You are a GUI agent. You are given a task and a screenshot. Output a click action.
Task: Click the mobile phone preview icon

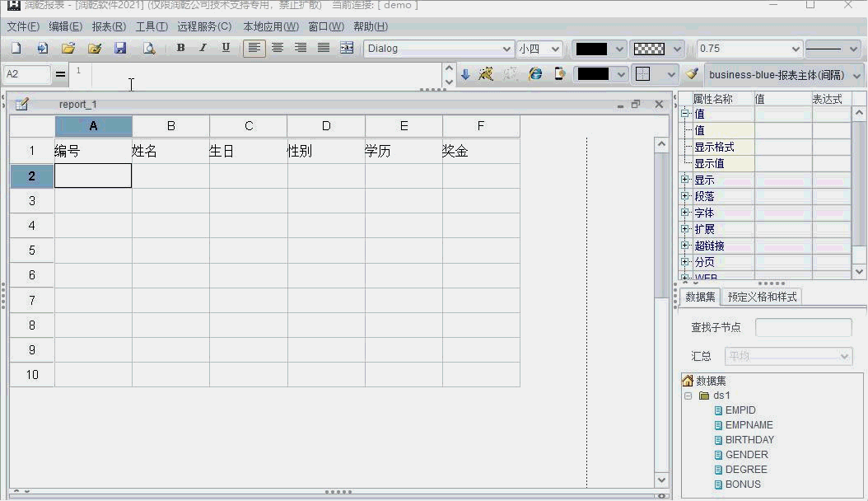point(560,74)
